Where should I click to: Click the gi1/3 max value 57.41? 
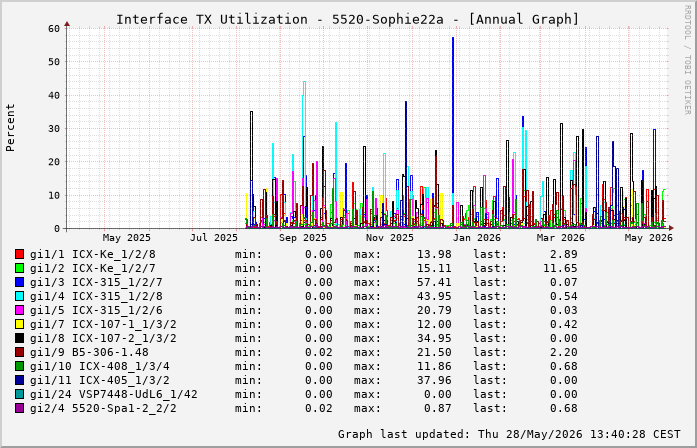point(434,282)
